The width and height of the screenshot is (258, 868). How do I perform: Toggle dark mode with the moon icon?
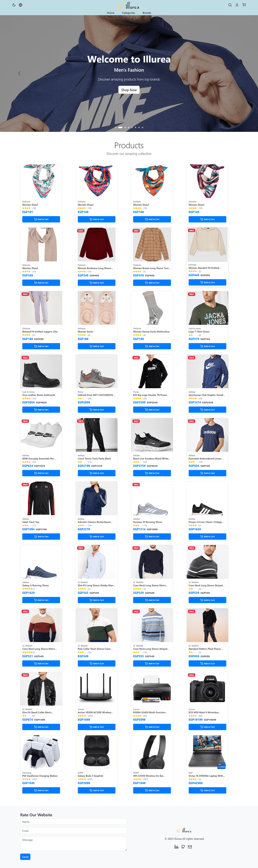tap(14, 5)
